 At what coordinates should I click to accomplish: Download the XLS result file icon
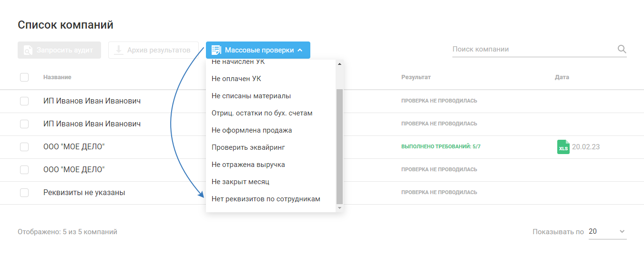click(x=563, y=147)
